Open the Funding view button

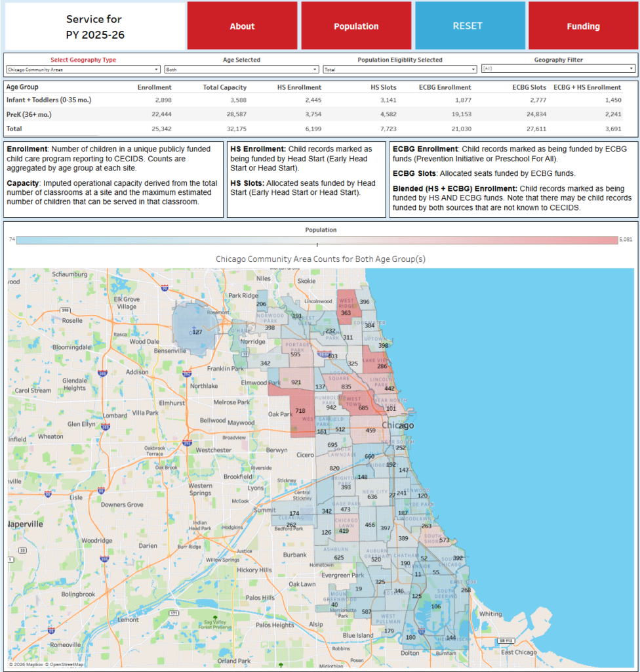(x=583, y=26)
